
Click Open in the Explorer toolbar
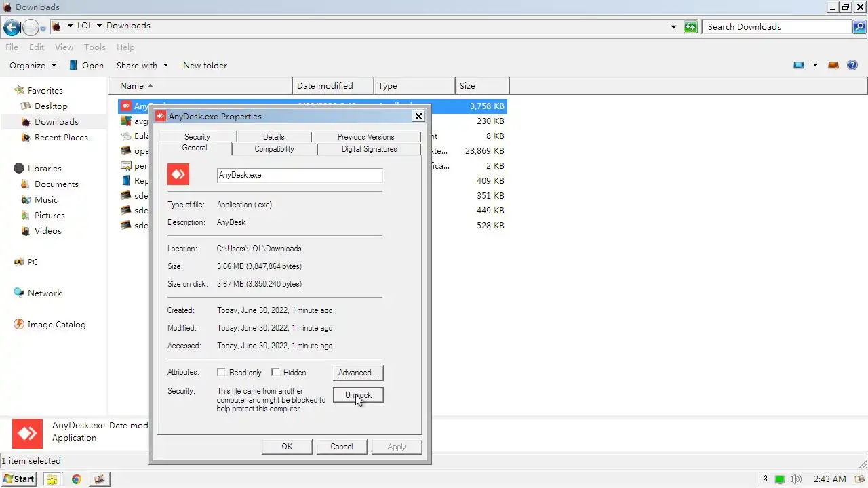coord(86,66)
